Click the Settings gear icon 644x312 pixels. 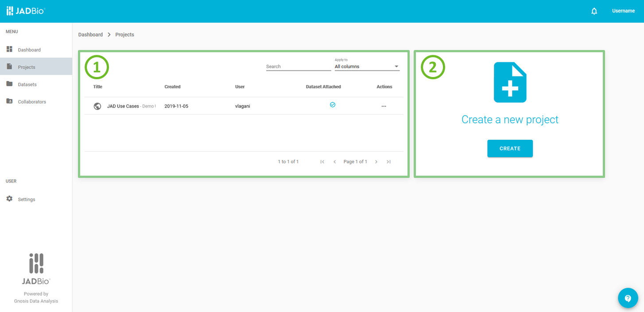pyautogui.click(x=9, y=199)
